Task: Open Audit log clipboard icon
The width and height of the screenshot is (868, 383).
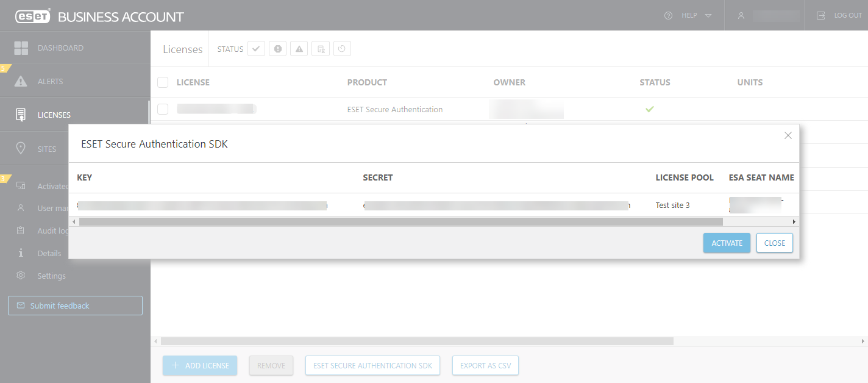Action: tap(21, 231)
